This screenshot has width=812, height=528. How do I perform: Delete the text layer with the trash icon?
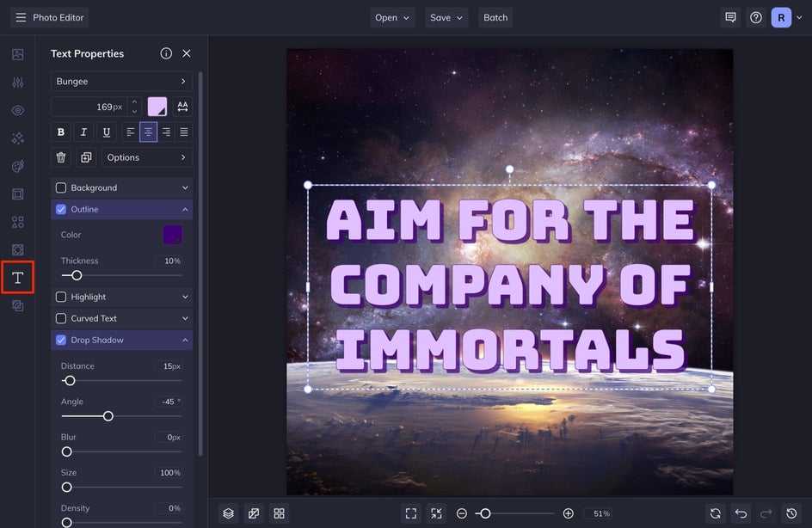pos(61,157)
